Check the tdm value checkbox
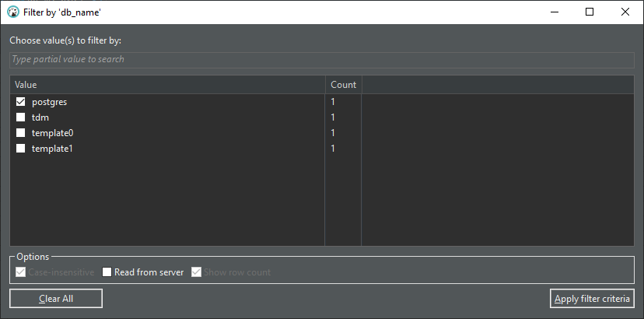644x319 pixels. point(20,117)
